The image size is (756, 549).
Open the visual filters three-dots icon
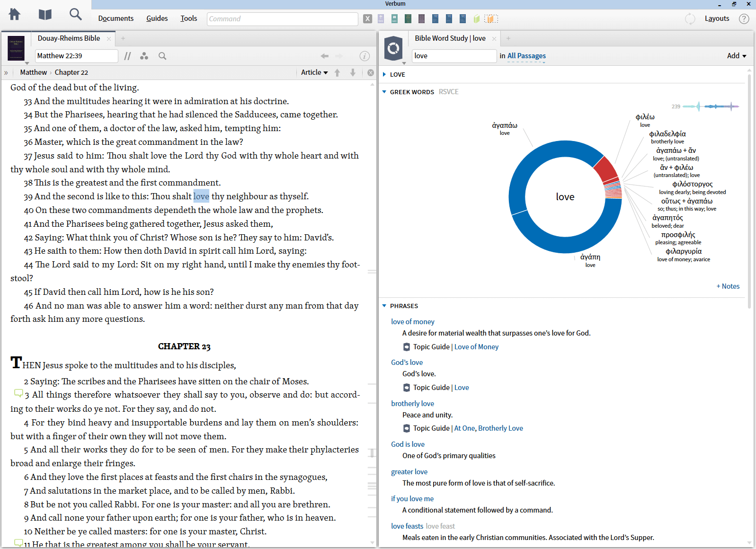[144, 56]
